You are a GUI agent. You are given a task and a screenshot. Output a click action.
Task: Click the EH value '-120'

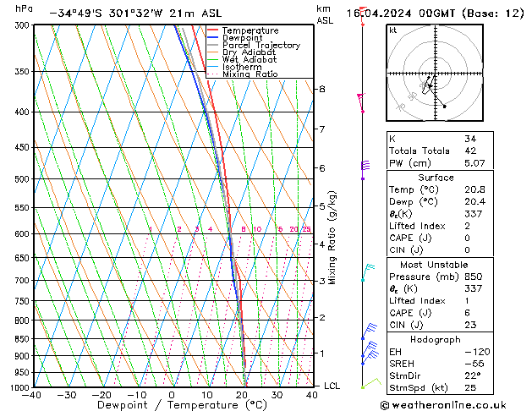pyautogui.click(x=477, y=352)
